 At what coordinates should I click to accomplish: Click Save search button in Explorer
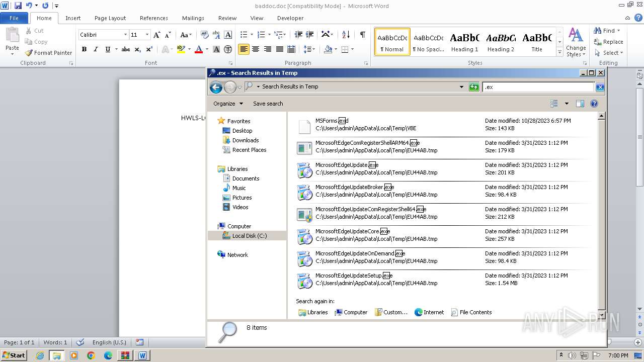pos(268,104)
